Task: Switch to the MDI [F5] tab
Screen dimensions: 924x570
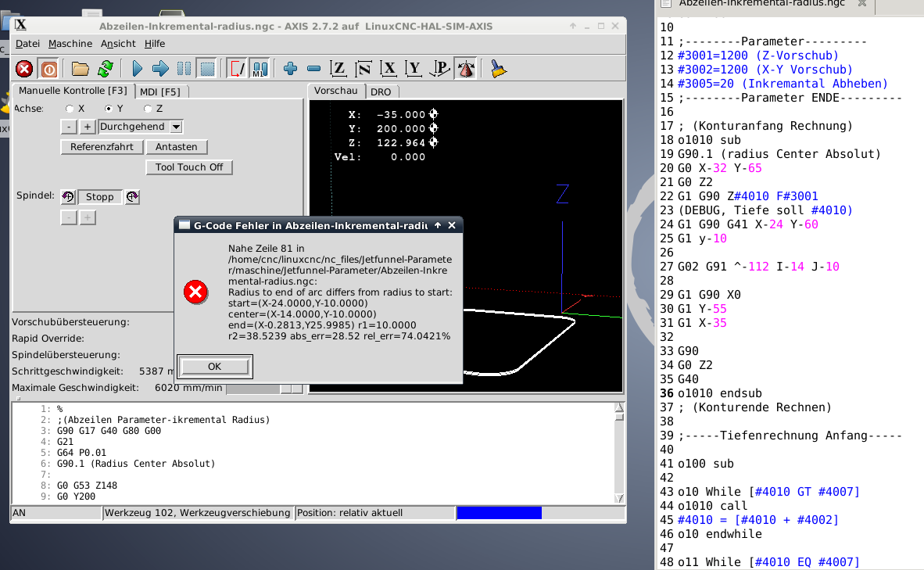Action: (x=159, y=92)
